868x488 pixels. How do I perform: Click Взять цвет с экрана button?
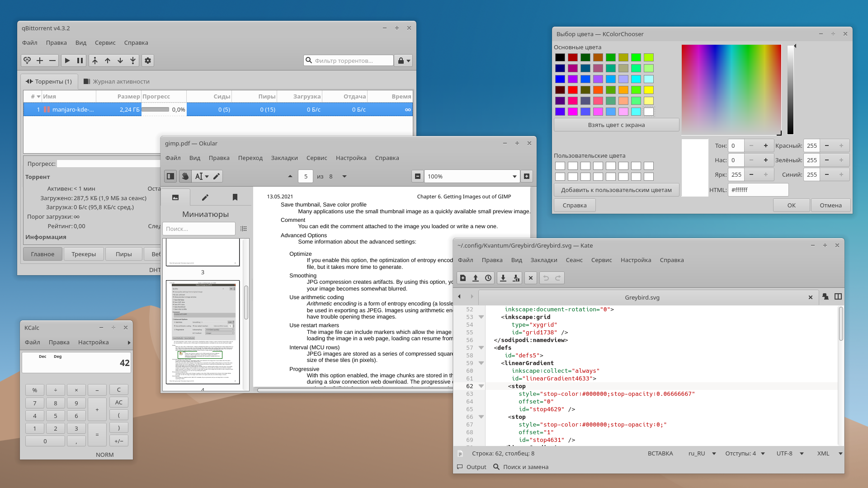pyautogui.click(x=616, y=125)
